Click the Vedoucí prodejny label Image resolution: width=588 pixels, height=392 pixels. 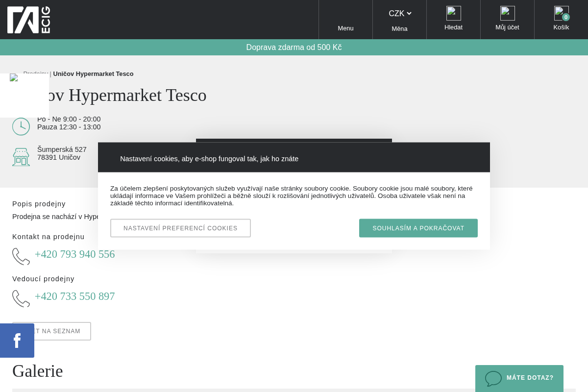click(44, 279)
